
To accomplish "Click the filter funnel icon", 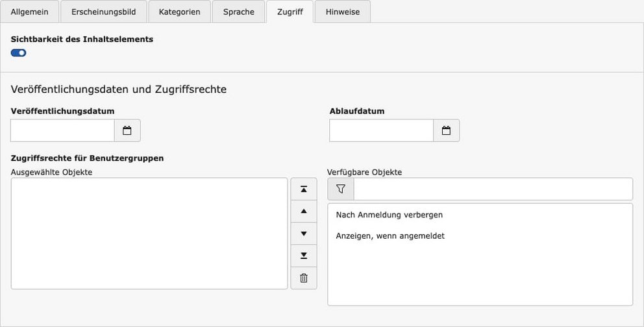I will [341, 189].
